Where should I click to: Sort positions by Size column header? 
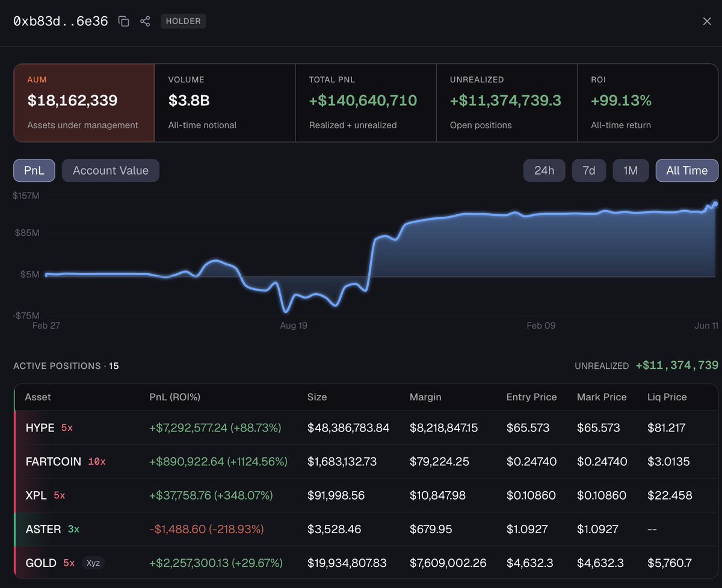coord(317,397)
